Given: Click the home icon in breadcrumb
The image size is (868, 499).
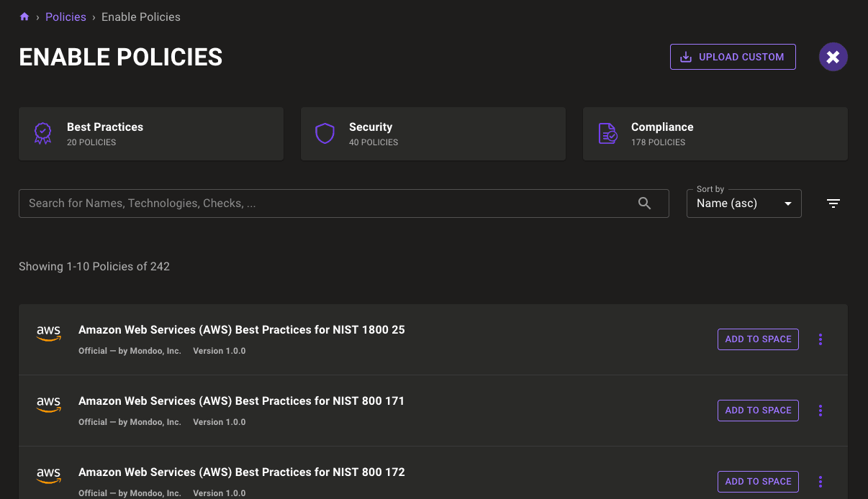Looking at the screenshot, I should point(24,17).
